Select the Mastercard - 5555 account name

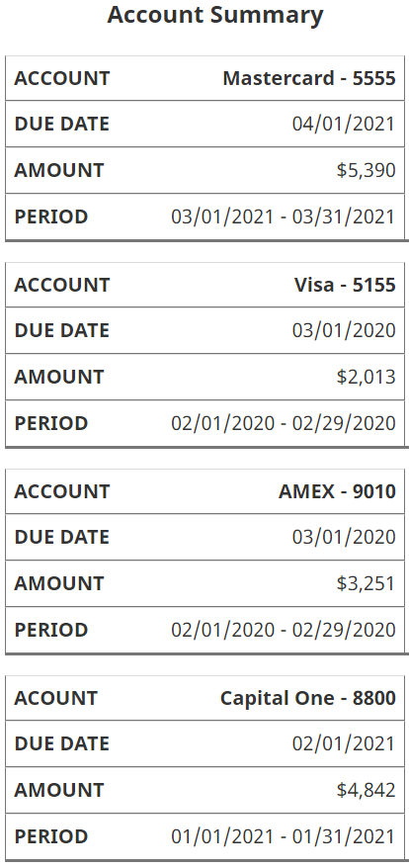[309, 78]
